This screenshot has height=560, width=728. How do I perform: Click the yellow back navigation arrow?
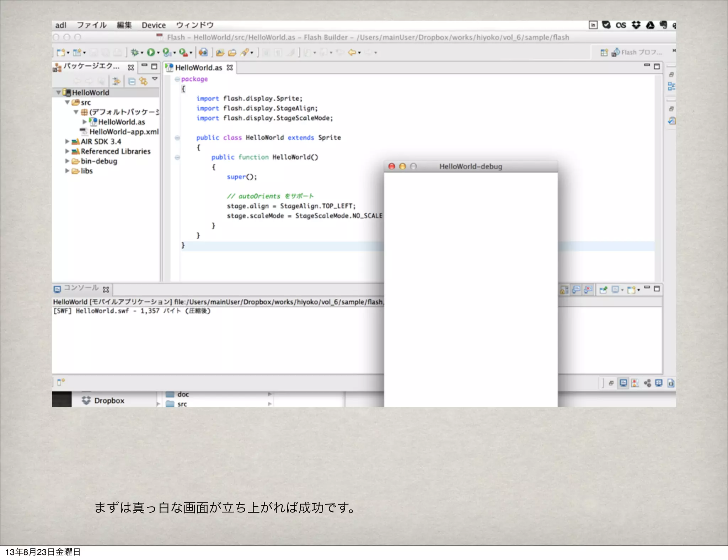[x=352, y=53]
